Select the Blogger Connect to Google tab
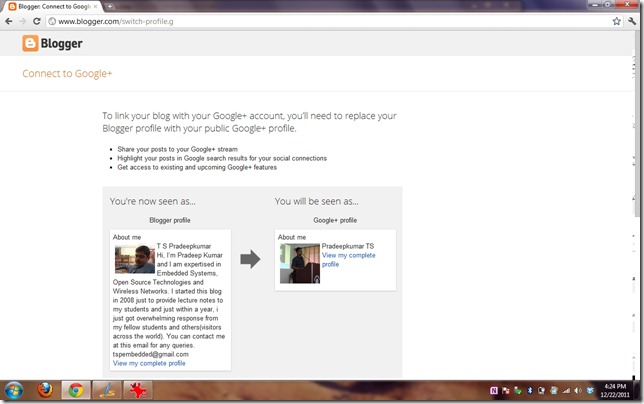 [x=53, y=7]
